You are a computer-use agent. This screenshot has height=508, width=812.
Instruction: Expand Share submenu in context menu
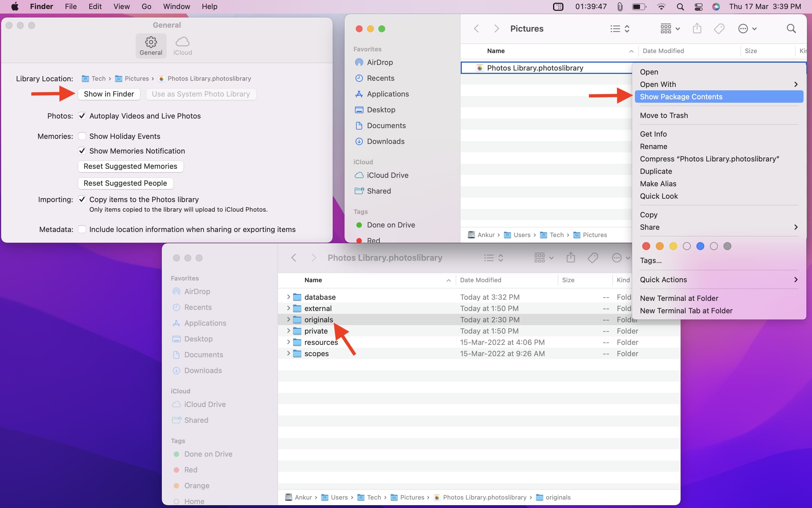[x=719, y=227]
